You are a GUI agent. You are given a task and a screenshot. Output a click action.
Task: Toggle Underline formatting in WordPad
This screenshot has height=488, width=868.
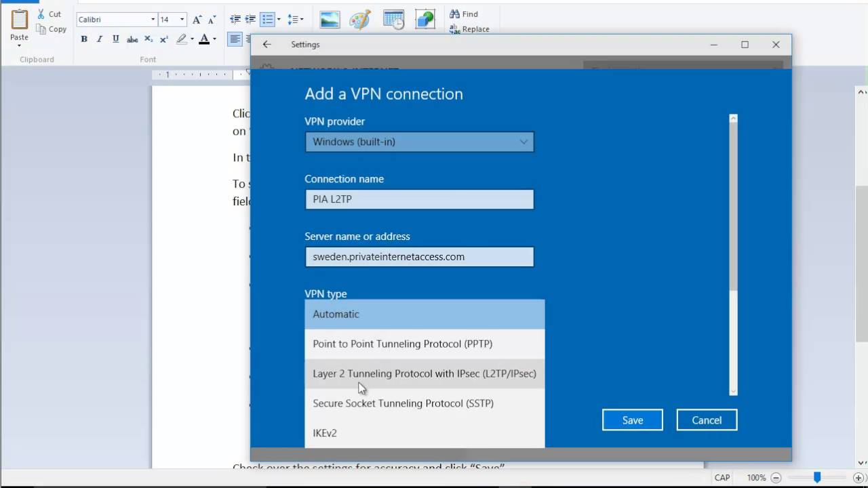click(116, 39)
